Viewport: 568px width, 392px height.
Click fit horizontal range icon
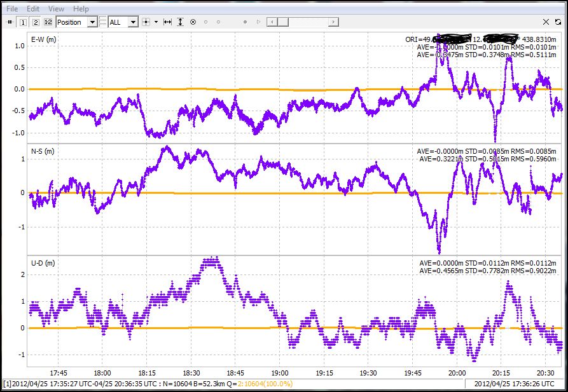167,22
